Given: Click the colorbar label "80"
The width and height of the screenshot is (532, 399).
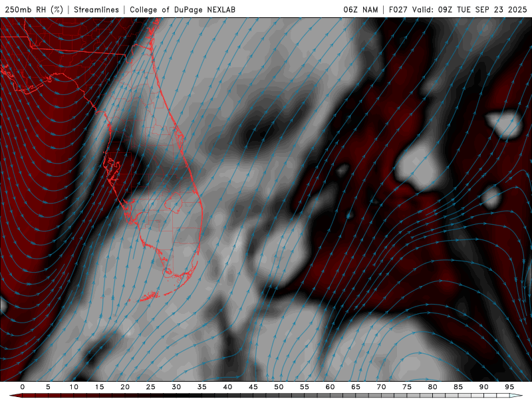Looking at the screenshot, I should pos(432,387).
